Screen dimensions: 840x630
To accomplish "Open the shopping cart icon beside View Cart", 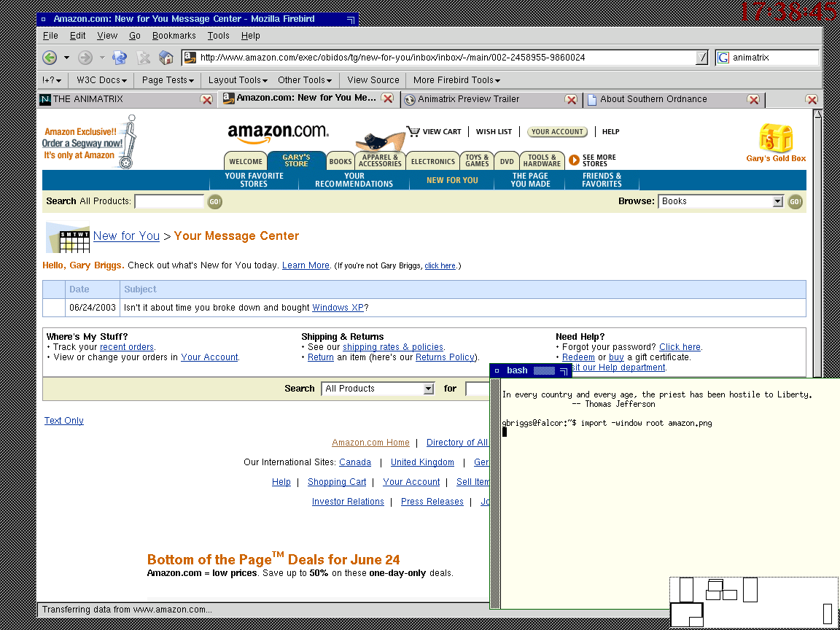I will coord(413,131).
